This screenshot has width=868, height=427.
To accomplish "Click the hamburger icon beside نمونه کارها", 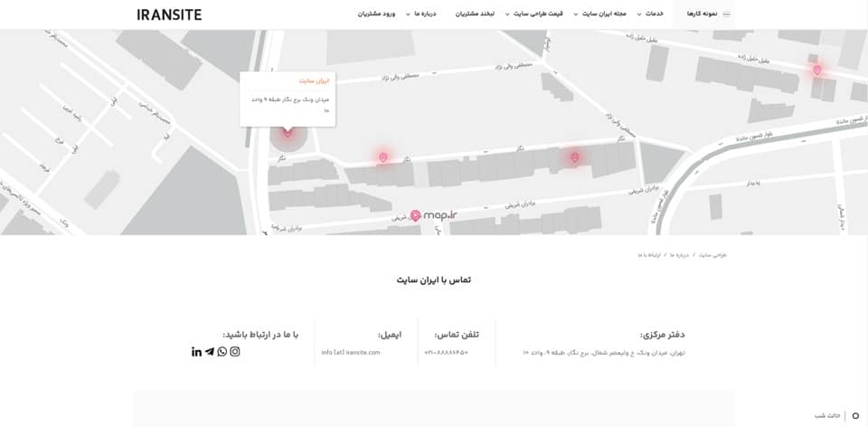I will [x=726, y=14].
